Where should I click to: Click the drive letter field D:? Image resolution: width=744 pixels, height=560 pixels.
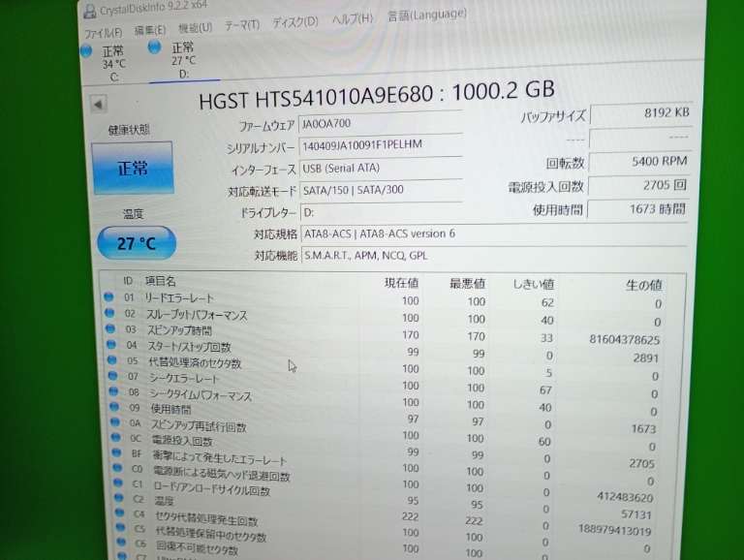pyautogui.click(x=381, y=212)
